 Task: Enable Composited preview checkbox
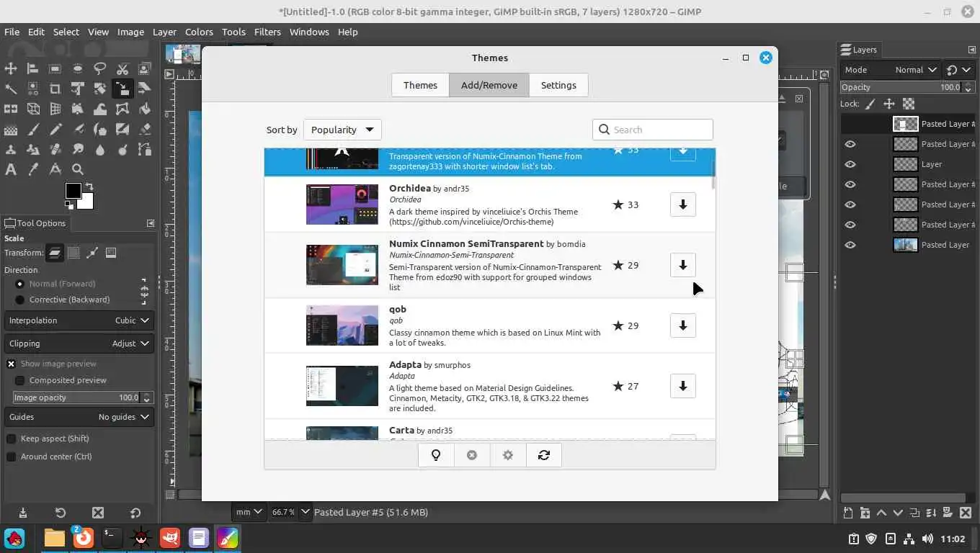coord(19,380)
